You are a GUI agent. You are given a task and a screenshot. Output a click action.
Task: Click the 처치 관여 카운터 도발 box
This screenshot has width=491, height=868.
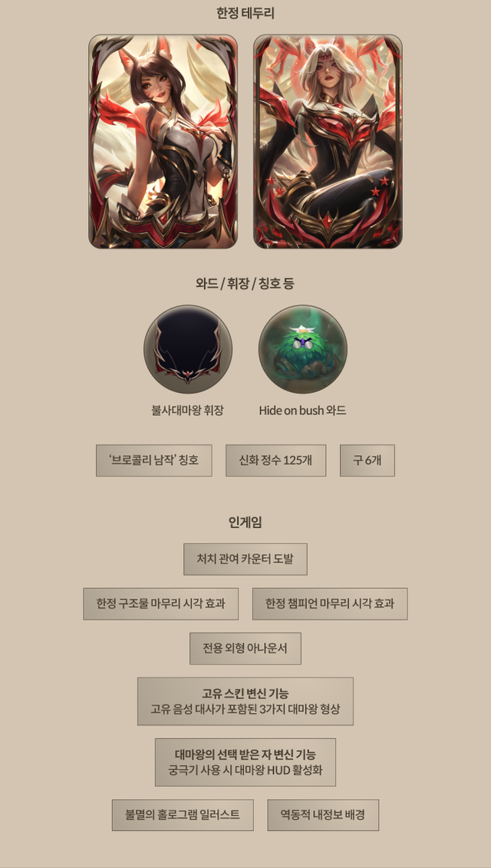click(245, 559)
